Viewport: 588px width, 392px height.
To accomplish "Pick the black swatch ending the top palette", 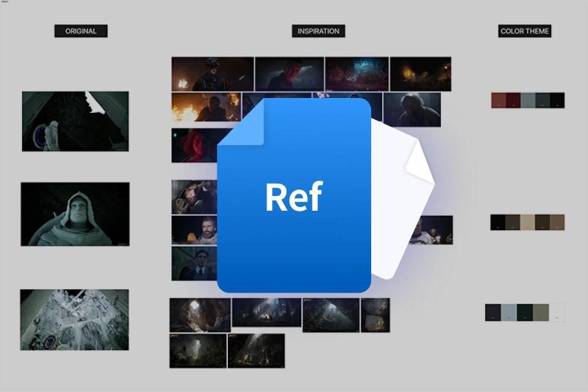I will pyautogui.click(x=557, y=100).
